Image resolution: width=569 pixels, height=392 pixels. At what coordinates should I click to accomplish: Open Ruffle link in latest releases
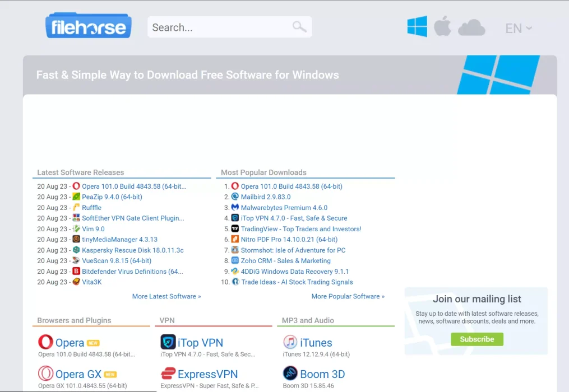[91, 208]
